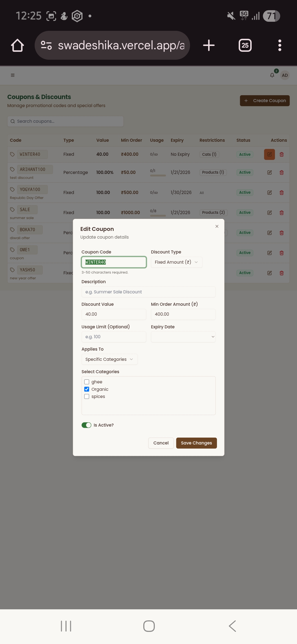The width and height of the screenshot is (297, 644).
Task: Open the notifications bell
Action: click(x=272, y=75)
